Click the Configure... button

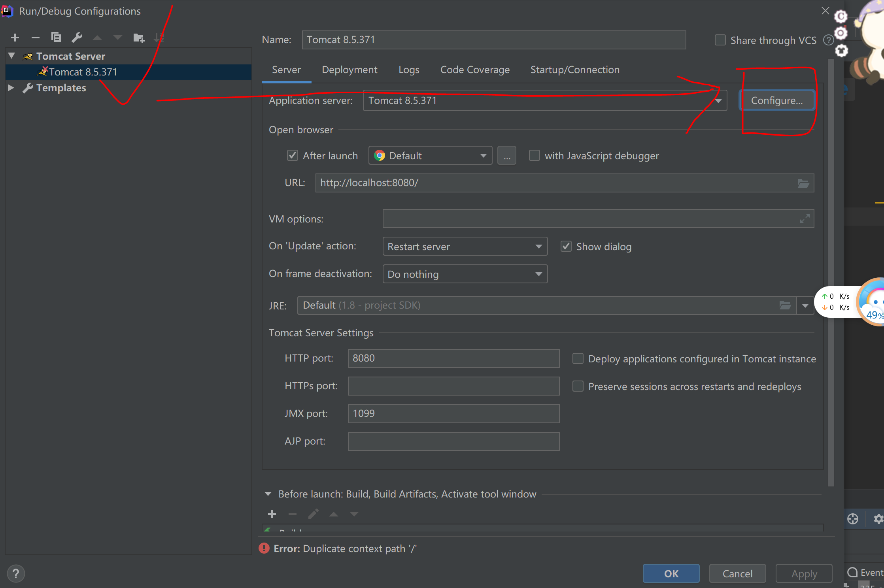tap(776, 101)
